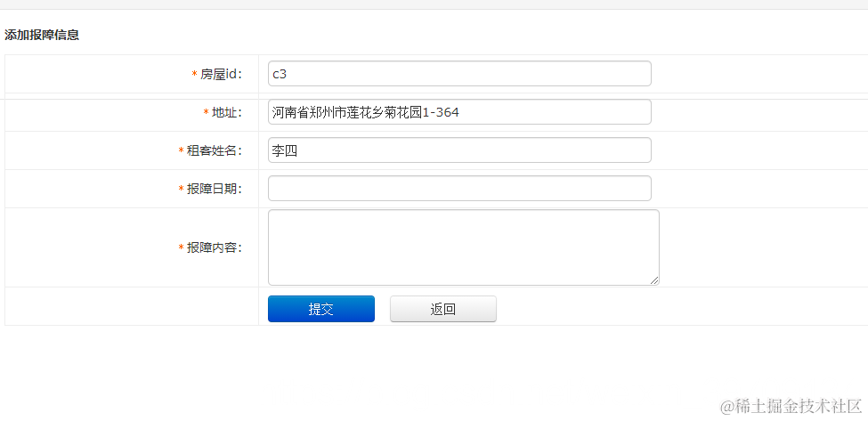Click the 房屋id input field
The height and width of the screenshot is (421, 868).
459,74
